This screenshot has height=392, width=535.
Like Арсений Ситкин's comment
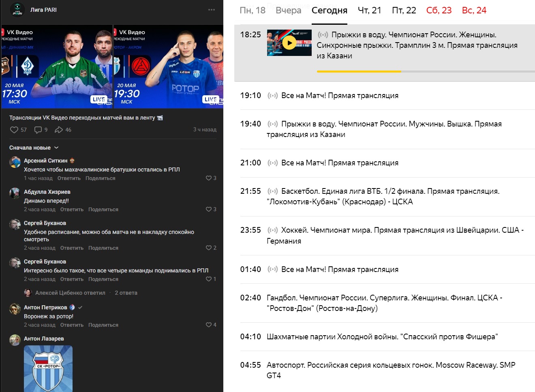point(209,178)
